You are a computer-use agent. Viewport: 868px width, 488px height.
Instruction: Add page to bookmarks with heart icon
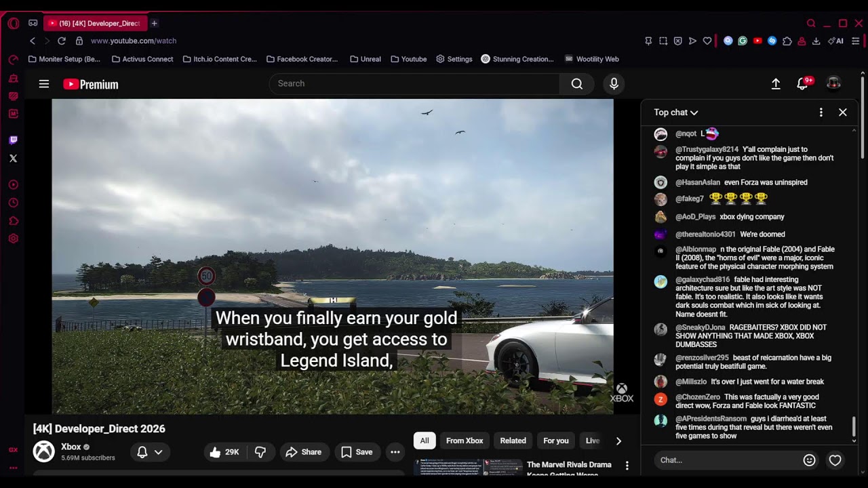[x=707, y=41]
